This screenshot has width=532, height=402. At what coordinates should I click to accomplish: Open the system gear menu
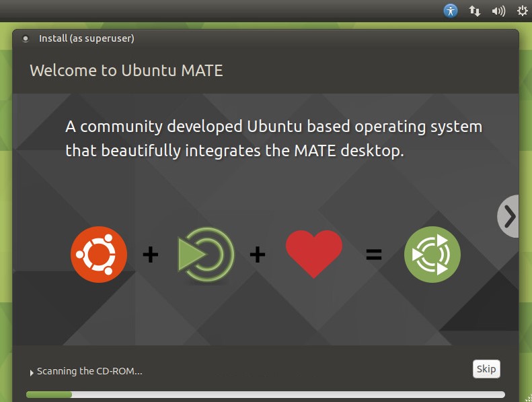[x=522, y=11]
